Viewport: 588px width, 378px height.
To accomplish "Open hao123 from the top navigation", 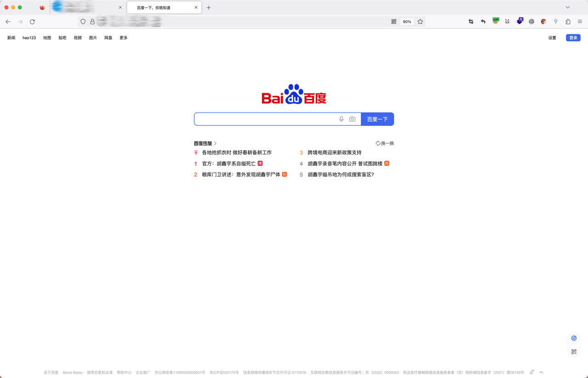I will [x=29, y=38].
